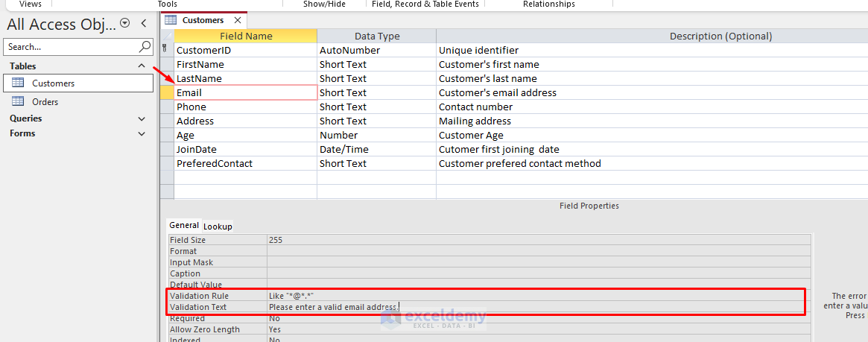Click the highlighted row selector for Email
Viewport: 868px width, 342px height.
pos(167,92)
